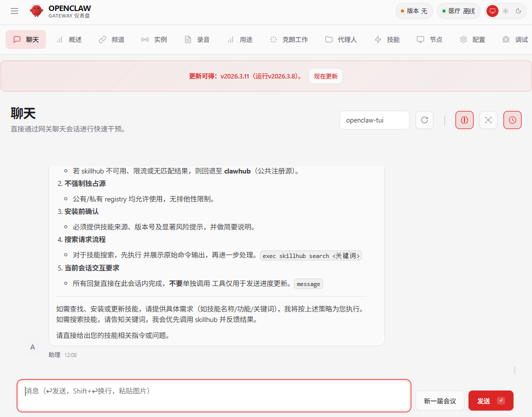Screen dimensions: 532x417
Task: Click the message code snippet
Action: pyautogui.click(x=308, y=284)
